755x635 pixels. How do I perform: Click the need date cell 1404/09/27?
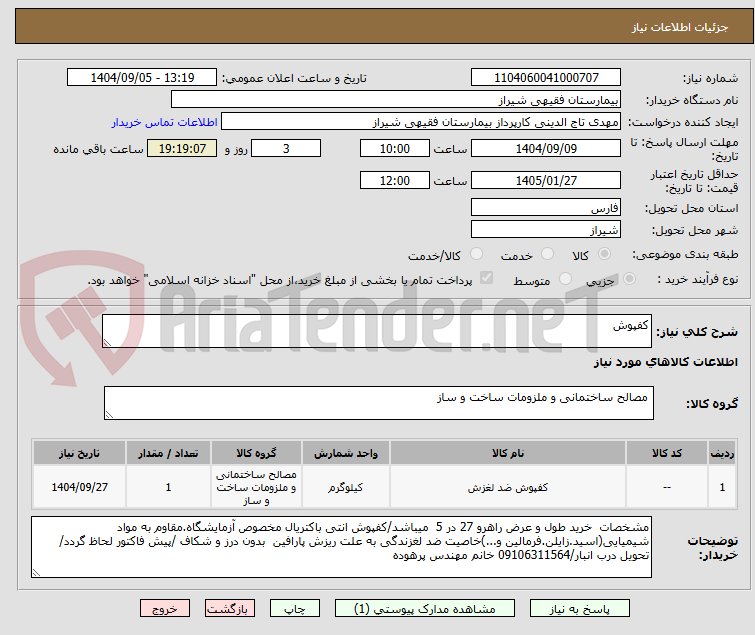coord(79,487)
